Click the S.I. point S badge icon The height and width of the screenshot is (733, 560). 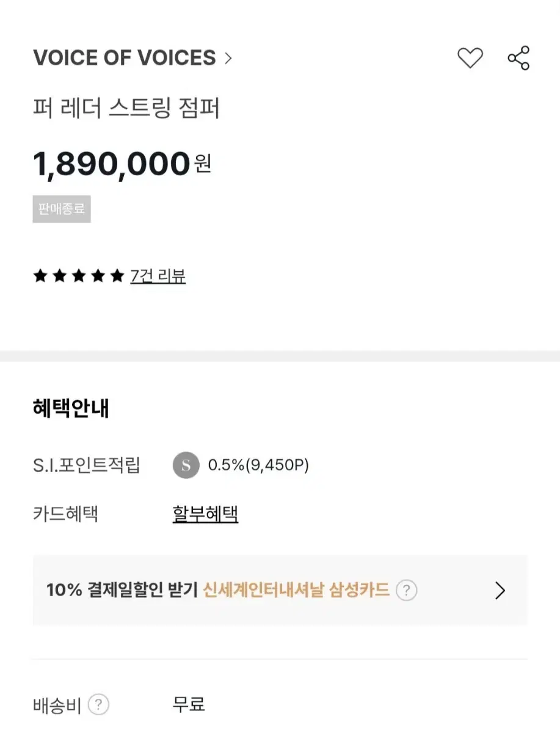(186, 465)
